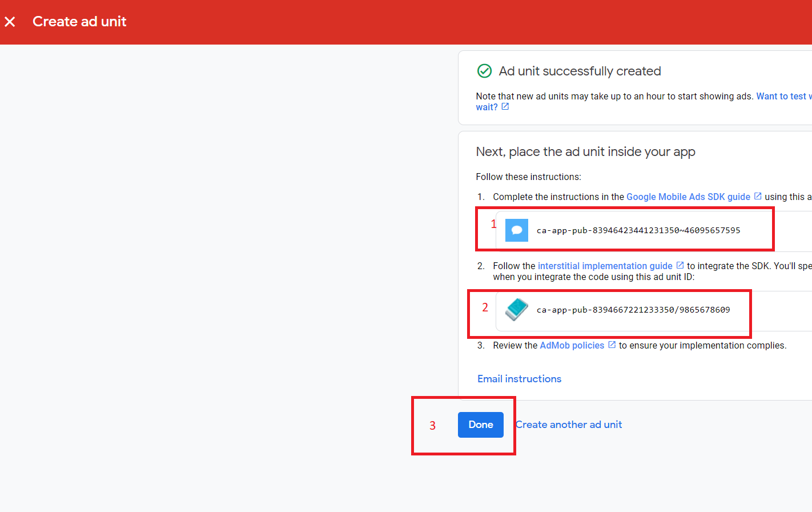
Task: Click the blue app ID badge icon
Action: tap(516, 230)
